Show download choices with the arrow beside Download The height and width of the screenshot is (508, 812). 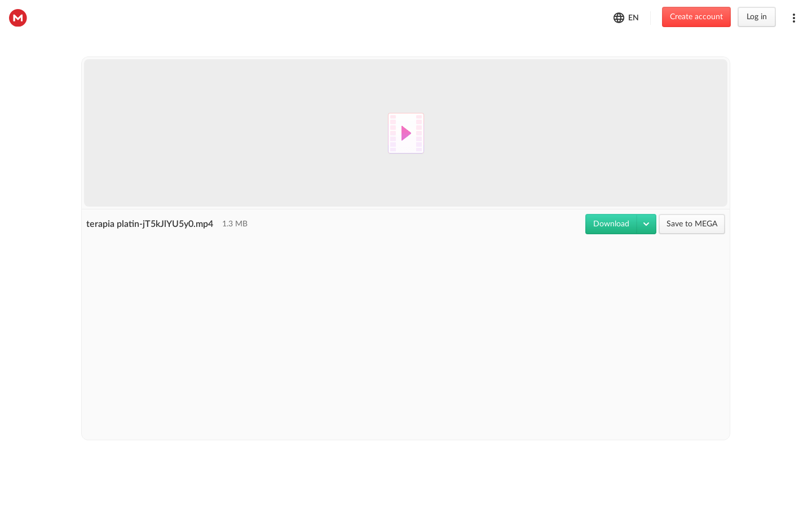646,224
